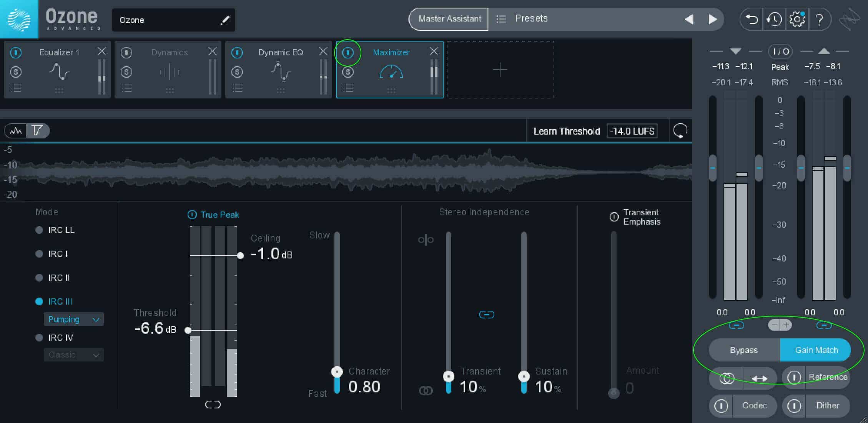The image size is (868, 423).
Task: Remove the Equalizer 1 module
Action: 101,52
